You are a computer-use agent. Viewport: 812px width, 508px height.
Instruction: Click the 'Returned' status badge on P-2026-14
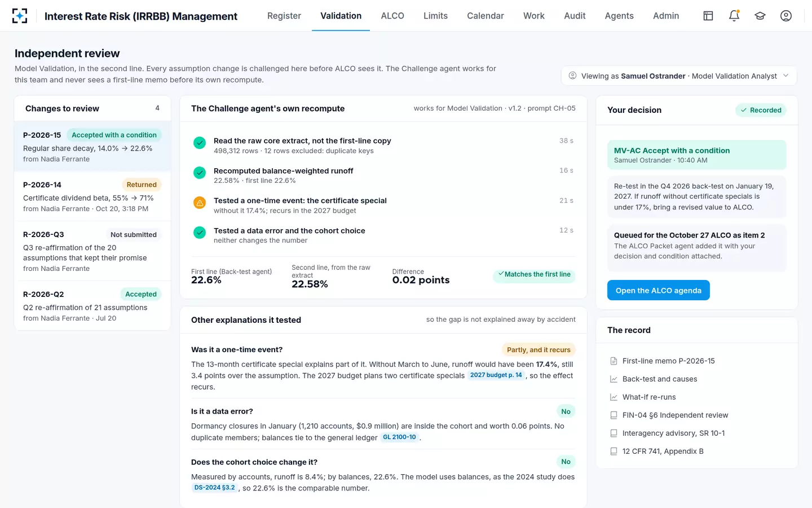pos(142,185)
